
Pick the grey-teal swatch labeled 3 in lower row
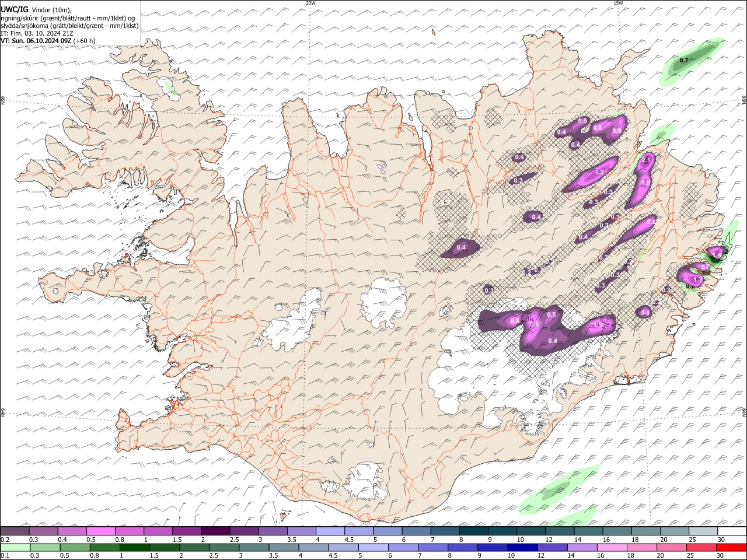[254, 548]
